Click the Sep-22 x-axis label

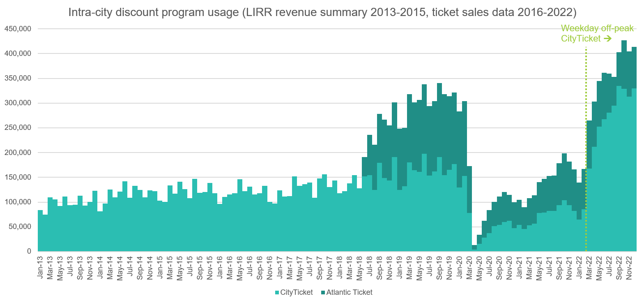pos(619,268)
